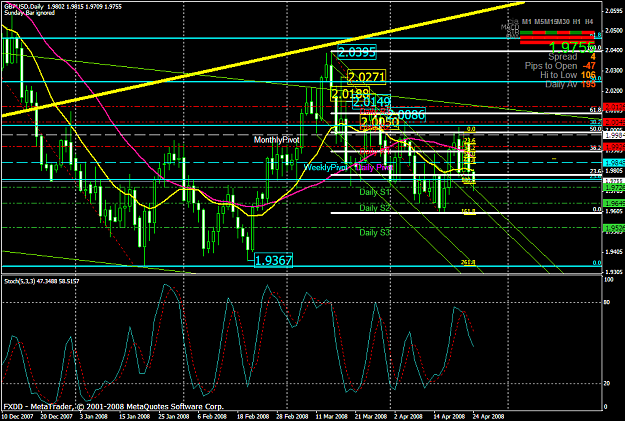This screenshot has width=625, height=421.
Task: Select the 18 Feb 2008 date label
Action: click(252, 416)
